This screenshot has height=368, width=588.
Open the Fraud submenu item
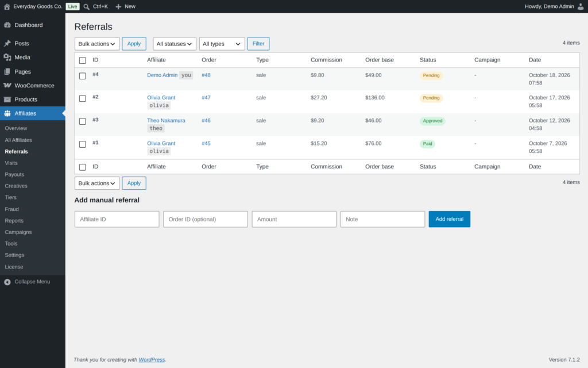pos(11,209)
